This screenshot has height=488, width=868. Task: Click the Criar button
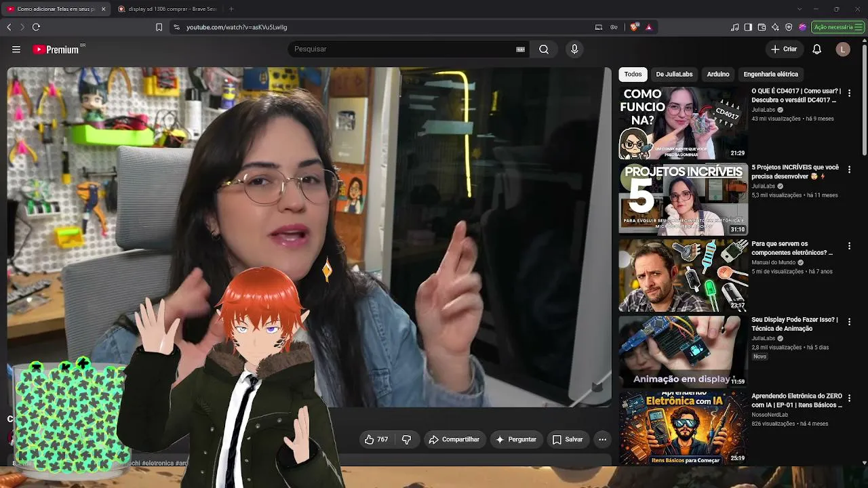click(784, 49)
